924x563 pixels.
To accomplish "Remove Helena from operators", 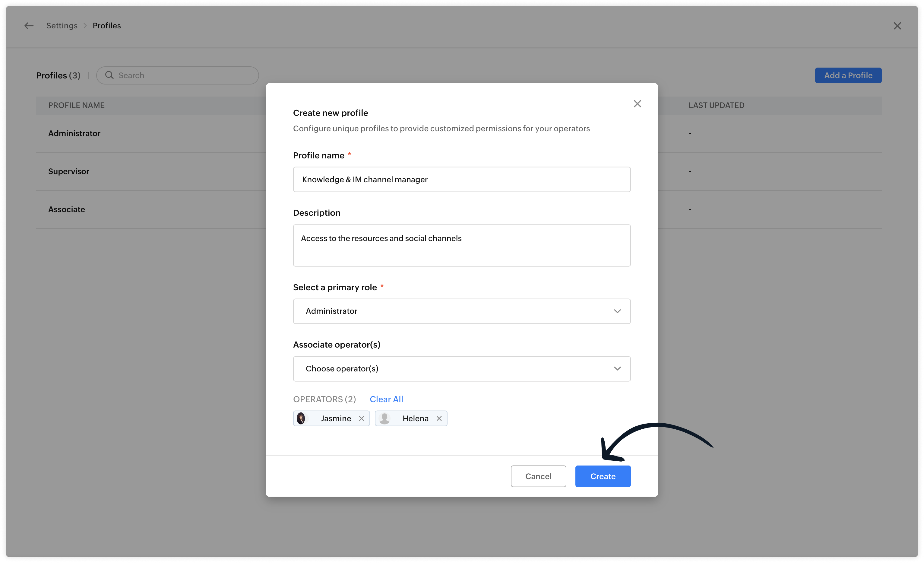I will click(439, 418).
